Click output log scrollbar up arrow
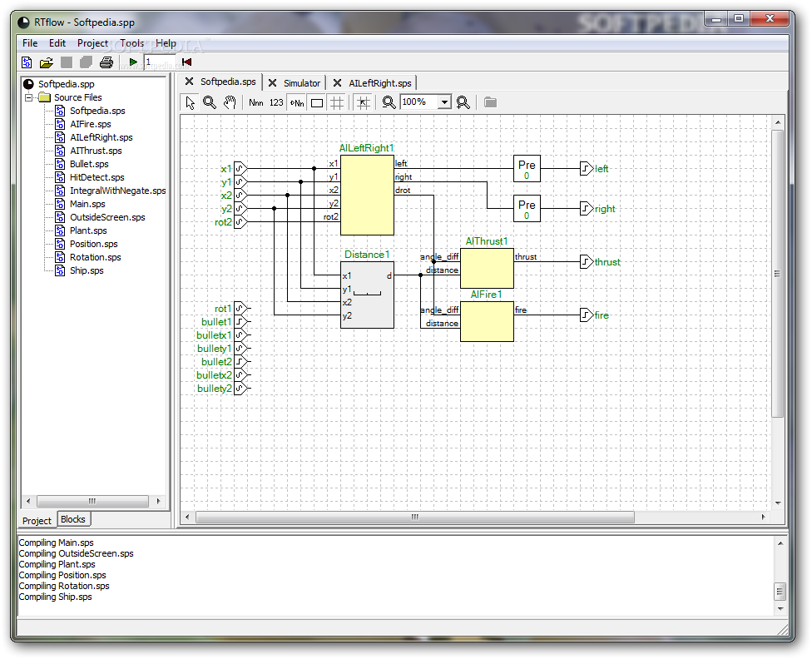Viewport: 812px width, 659px height. (x=780, y=543)
